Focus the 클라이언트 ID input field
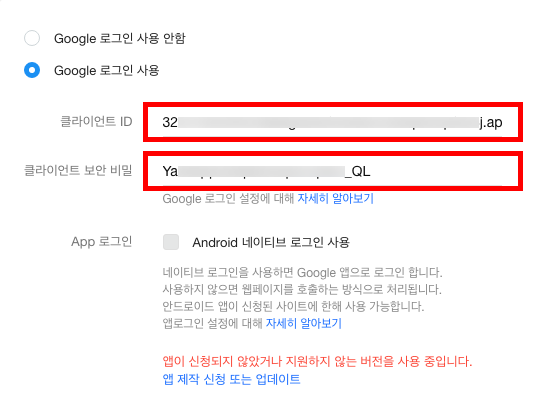This screenshot has height=420, width=560. click(332, 122)
